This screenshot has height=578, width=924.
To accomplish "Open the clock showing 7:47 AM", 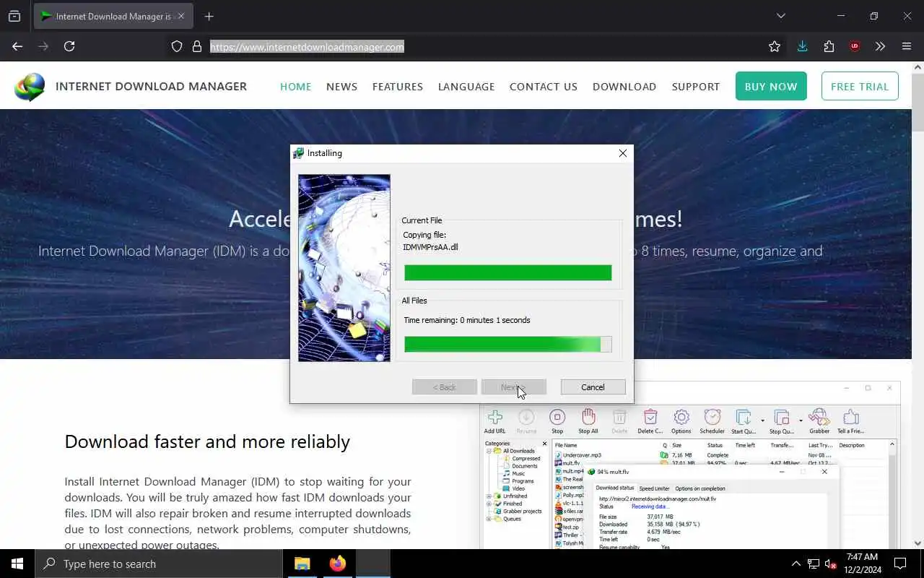I will (x=862, y=564).
